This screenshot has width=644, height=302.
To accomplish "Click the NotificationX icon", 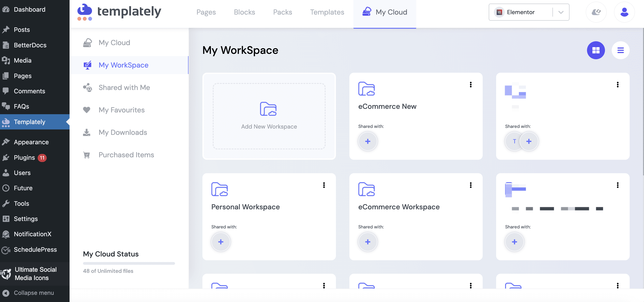I will [x=6, y=234].
